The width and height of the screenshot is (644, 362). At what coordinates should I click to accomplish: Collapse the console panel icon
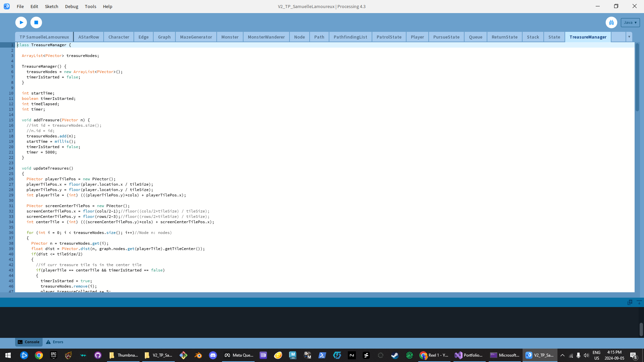point(639,302)
